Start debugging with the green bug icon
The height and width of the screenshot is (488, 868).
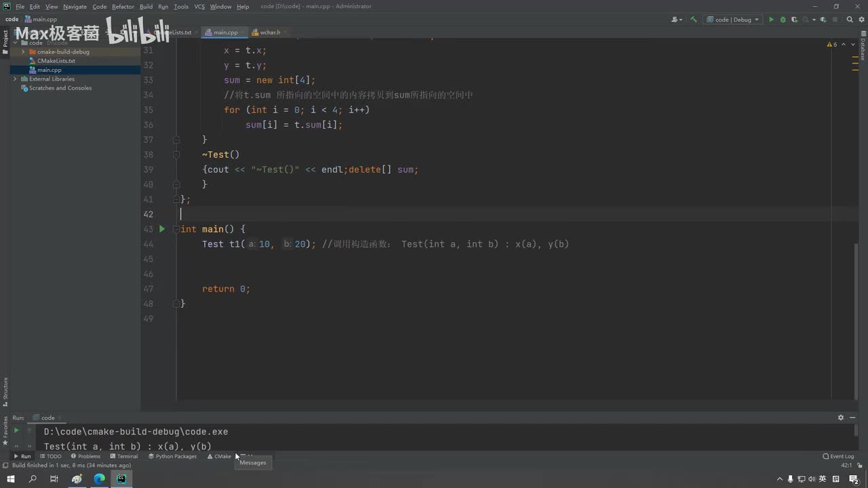[783, 20]
